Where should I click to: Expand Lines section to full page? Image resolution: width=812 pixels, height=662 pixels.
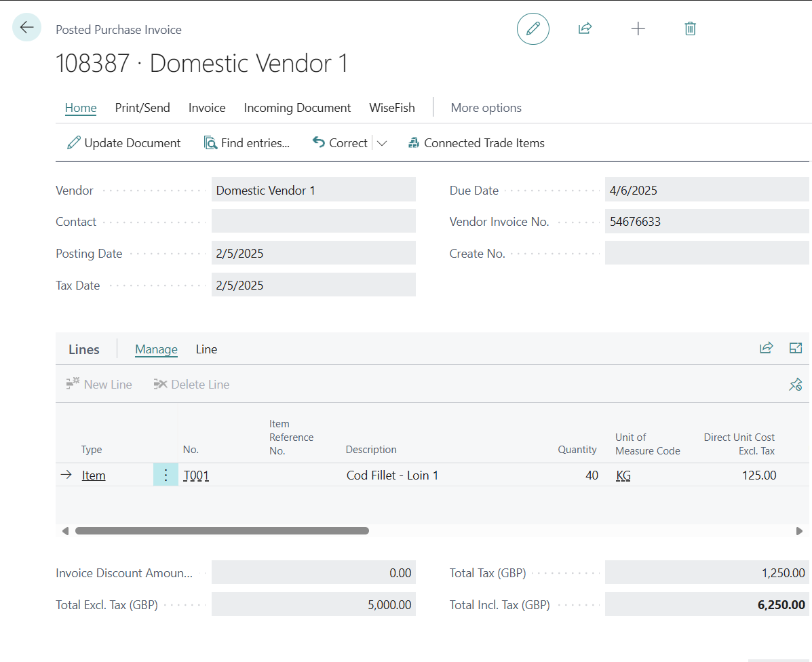coord(796,348)
